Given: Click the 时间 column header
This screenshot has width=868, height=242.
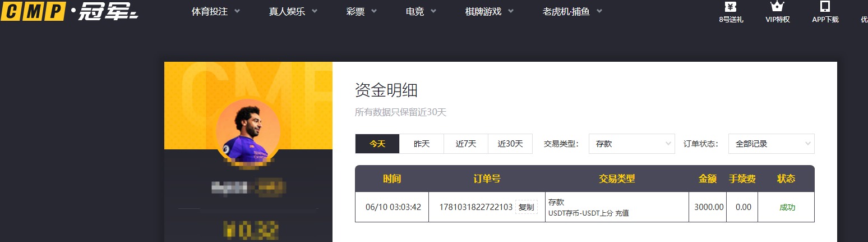Looking at the screenshot, I should click(392, 179).
